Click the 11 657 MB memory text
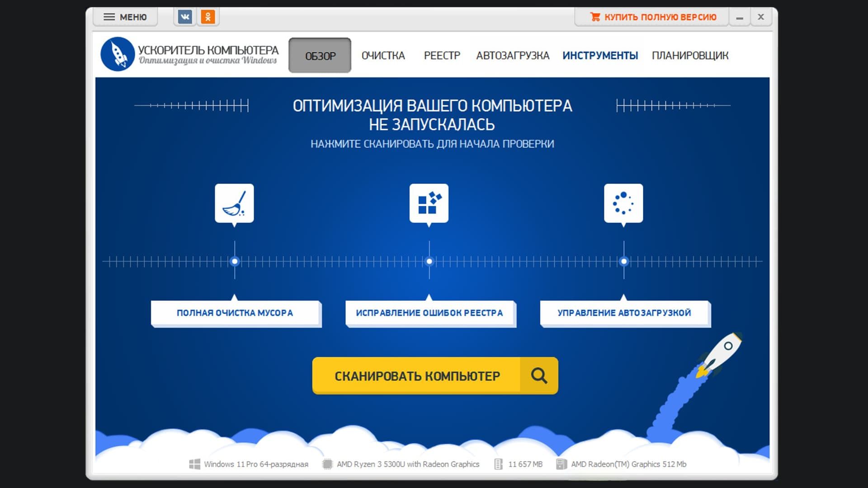Viewport: 868px width, 488px height. (x=525, y=464)
